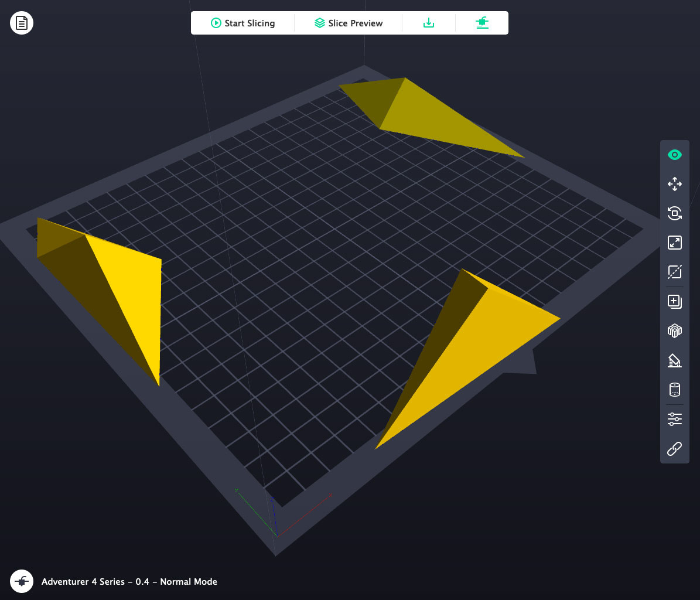The width and height of the screenshot is (700, 600).
Task: Open the Supports tool
Action: (674, 360)
